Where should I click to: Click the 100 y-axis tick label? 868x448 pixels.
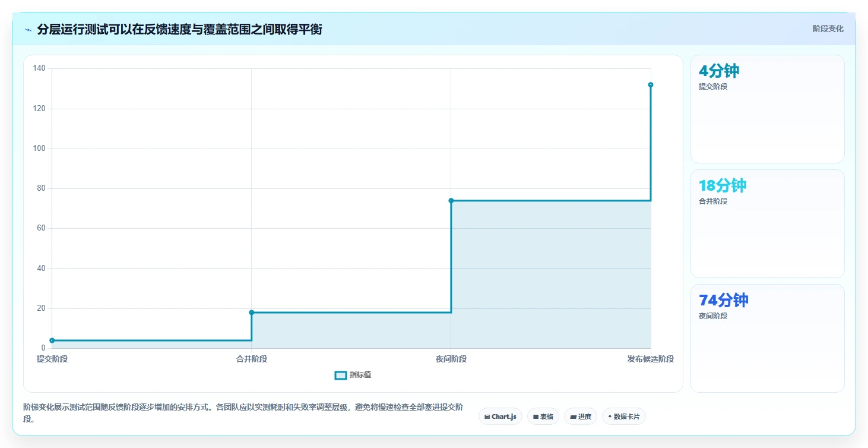39,149
